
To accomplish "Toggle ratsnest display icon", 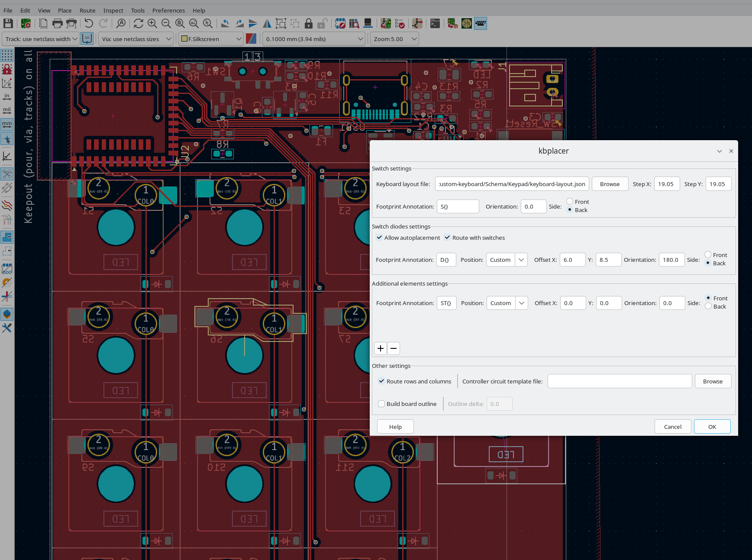I will 7,174.
